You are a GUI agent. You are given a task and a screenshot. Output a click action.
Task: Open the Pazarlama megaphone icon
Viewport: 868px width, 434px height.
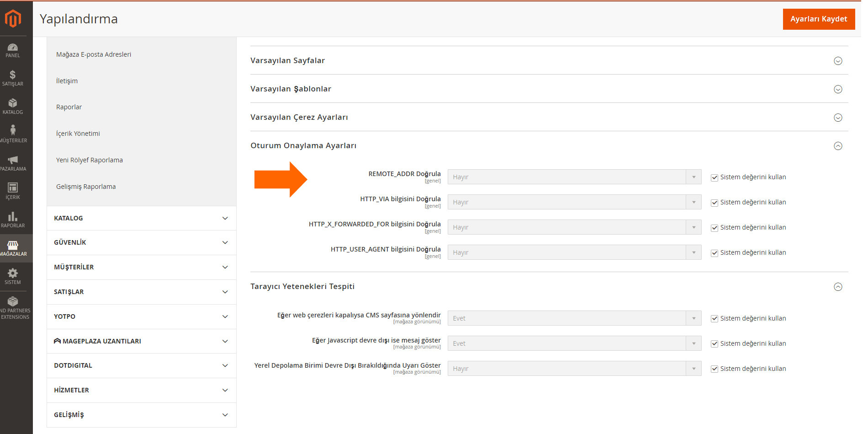point(13,160)
